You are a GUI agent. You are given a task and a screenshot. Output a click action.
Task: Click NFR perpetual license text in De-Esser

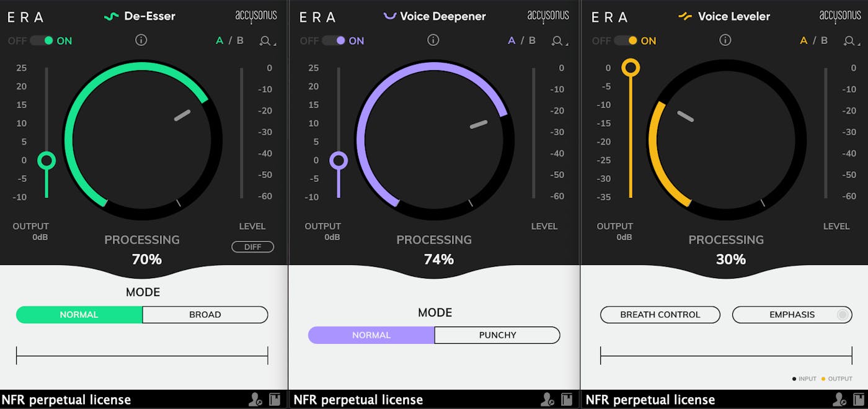pos(66,400)
